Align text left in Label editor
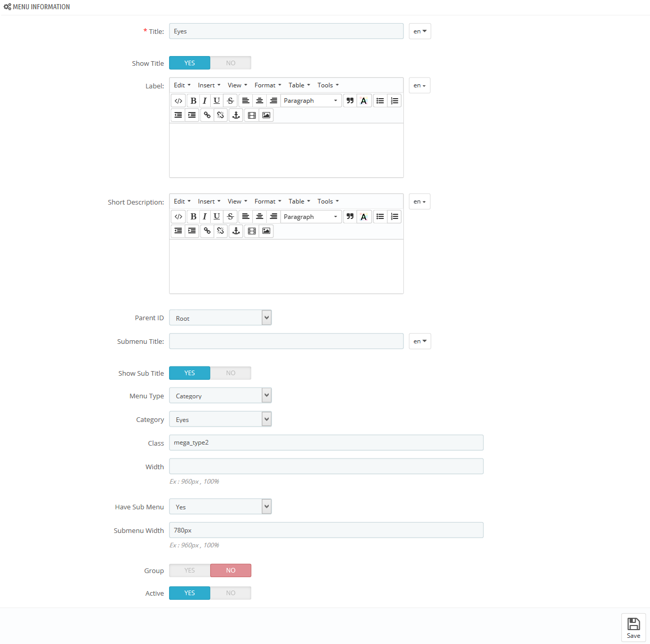 coord(246,101)
